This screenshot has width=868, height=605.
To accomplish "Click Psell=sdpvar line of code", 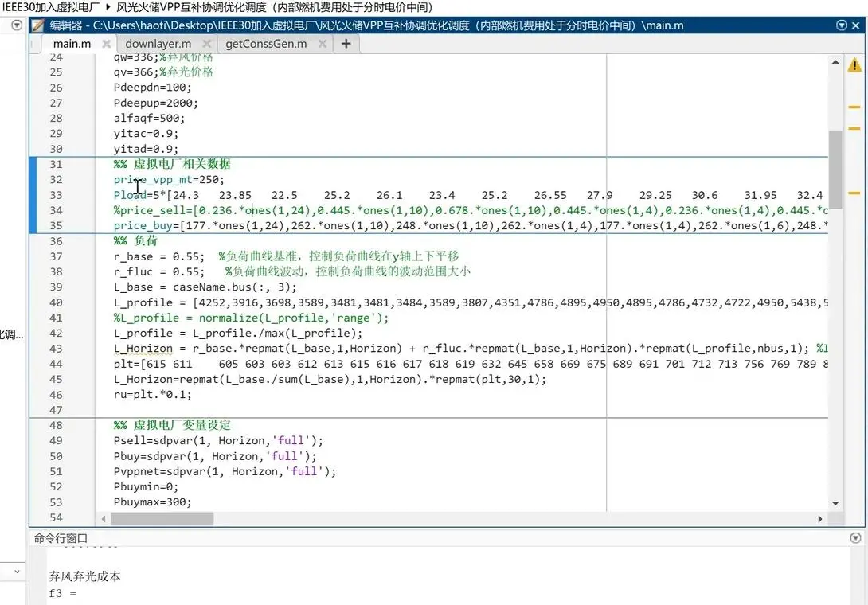I will point(218,440).
